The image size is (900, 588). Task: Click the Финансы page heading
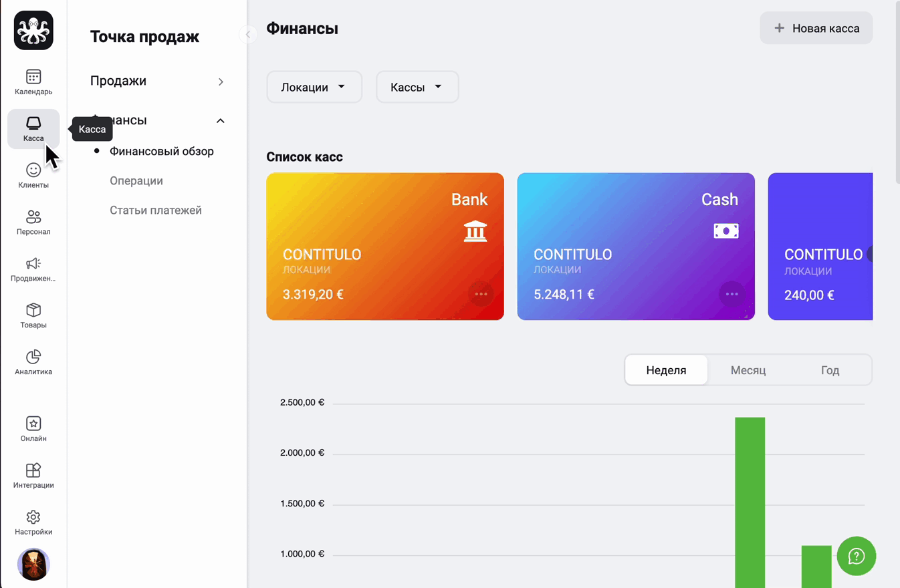[302, 29]
